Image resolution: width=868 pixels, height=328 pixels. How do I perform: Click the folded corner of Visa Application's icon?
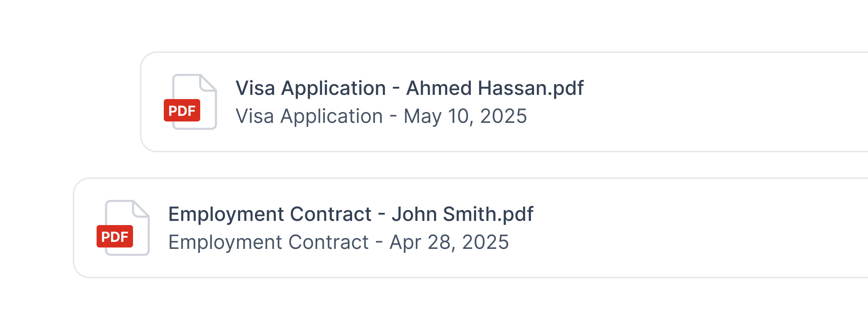208,83
